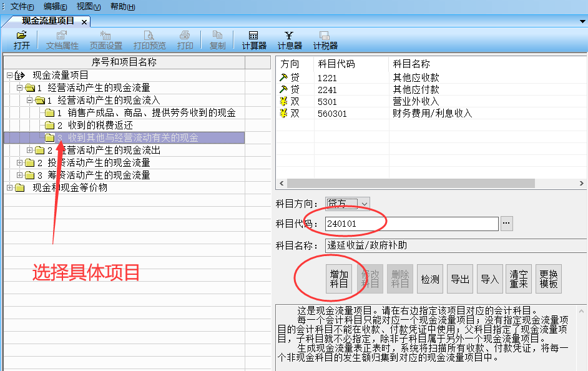Click the 增加科目 button

coord(339,279)
